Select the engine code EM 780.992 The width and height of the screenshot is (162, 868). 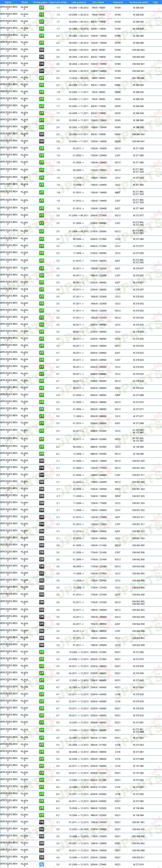pos(138,78)
